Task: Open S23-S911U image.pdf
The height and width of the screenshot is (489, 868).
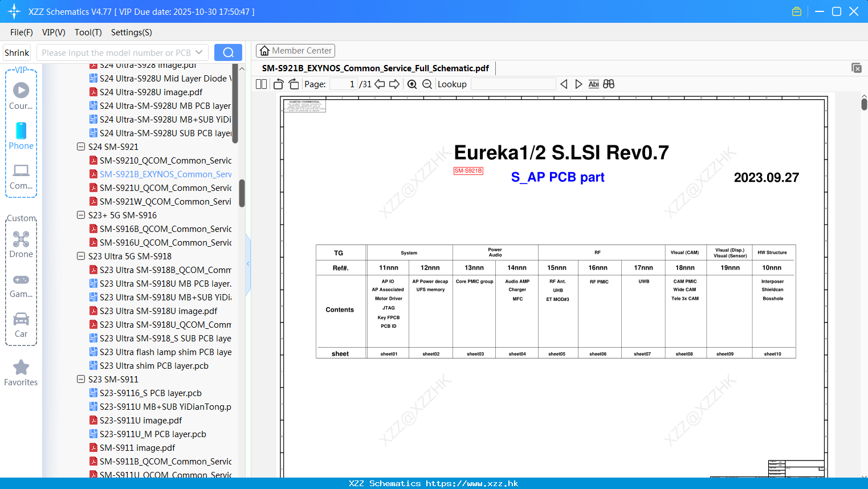Action: tap(136, 420)
